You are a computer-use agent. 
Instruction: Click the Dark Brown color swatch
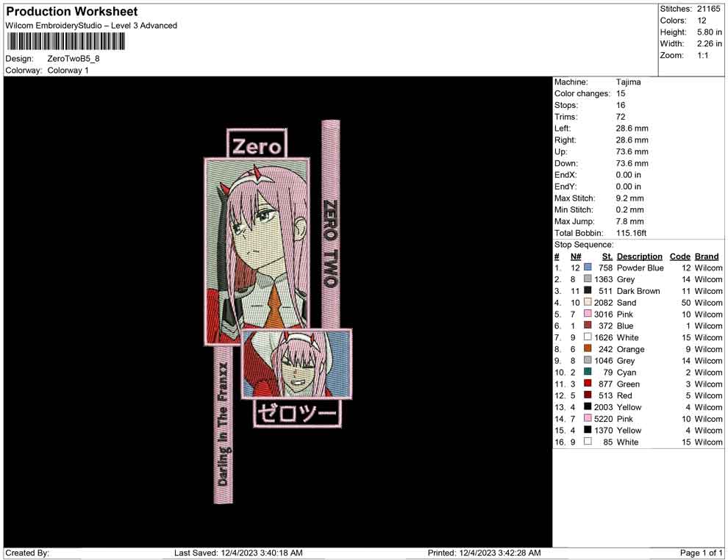[x=588, y=290]
